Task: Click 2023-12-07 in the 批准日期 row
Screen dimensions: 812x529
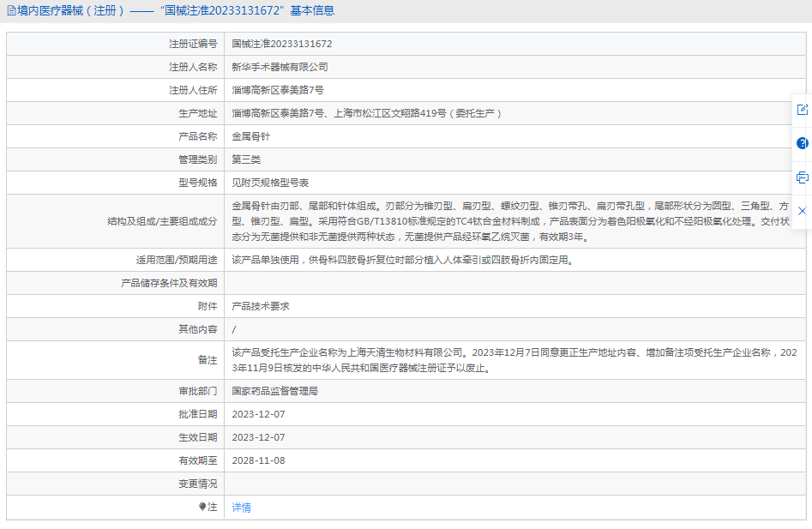Action: [258, 414]
